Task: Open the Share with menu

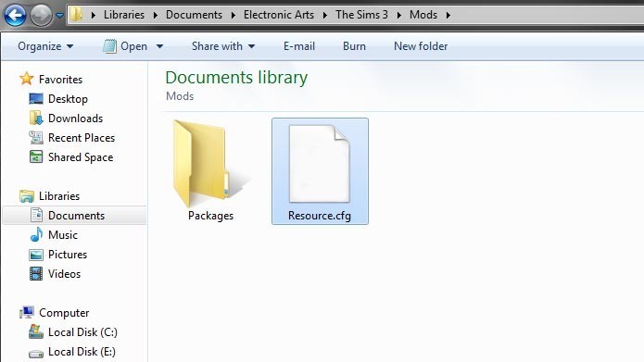Action: click(223, 46)
